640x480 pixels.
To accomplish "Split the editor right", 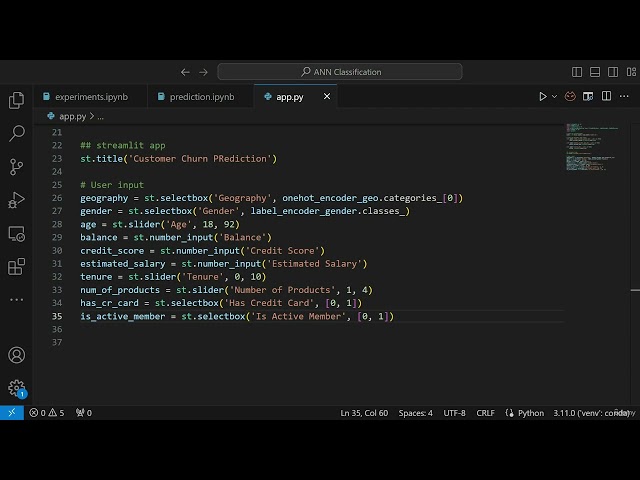I will click(x=607, y=96).
